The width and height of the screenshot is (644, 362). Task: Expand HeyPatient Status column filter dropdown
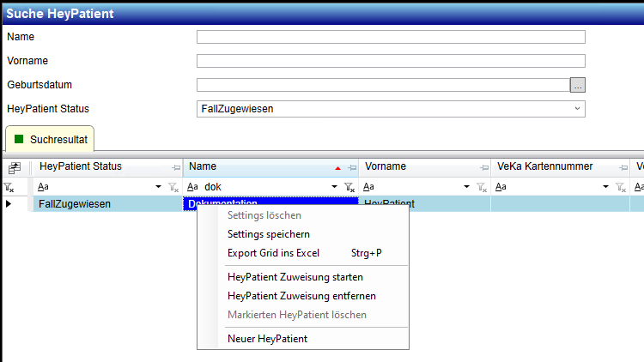point(158,187)
